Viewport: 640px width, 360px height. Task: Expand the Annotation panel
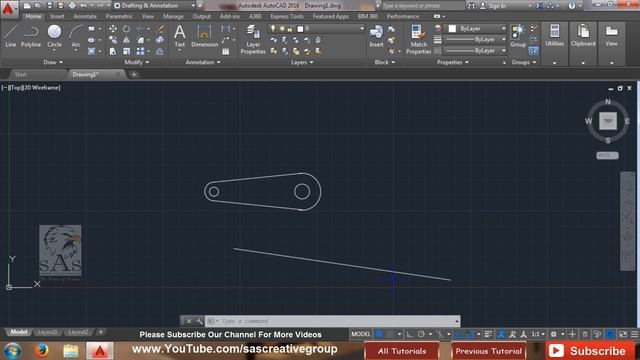click(x=203, y=62)
